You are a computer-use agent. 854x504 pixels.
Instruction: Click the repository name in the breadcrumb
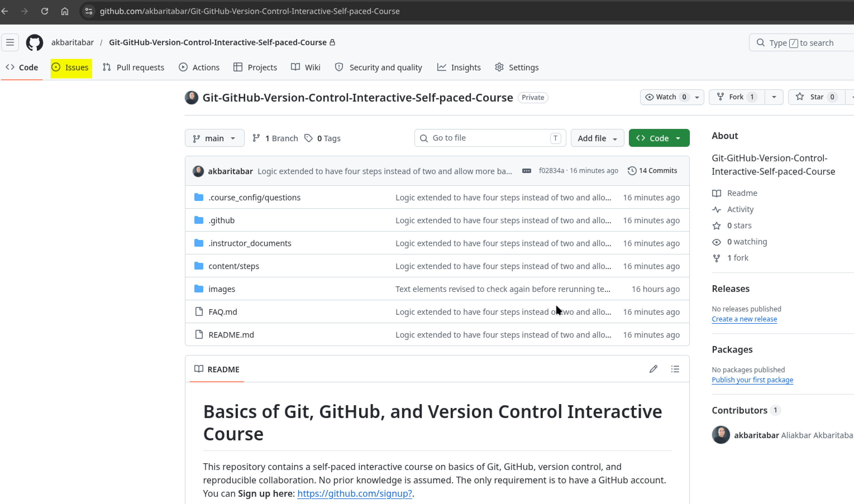click(x=218, y=42)
